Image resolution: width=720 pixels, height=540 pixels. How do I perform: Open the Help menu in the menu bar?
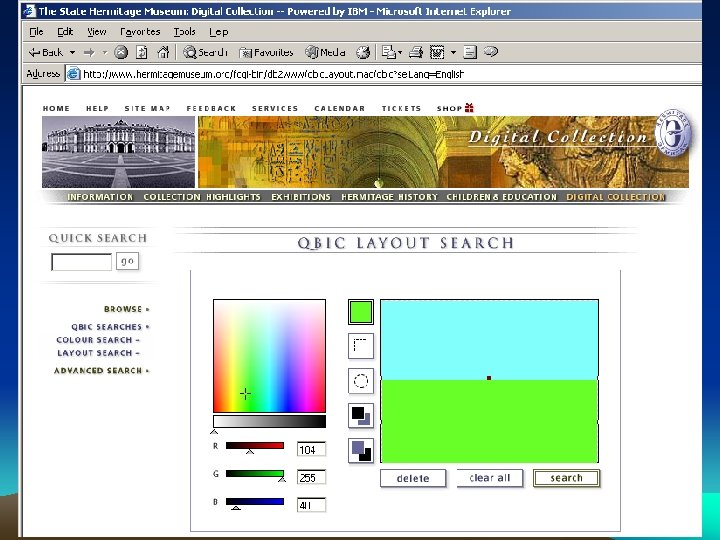pos(219,32)
